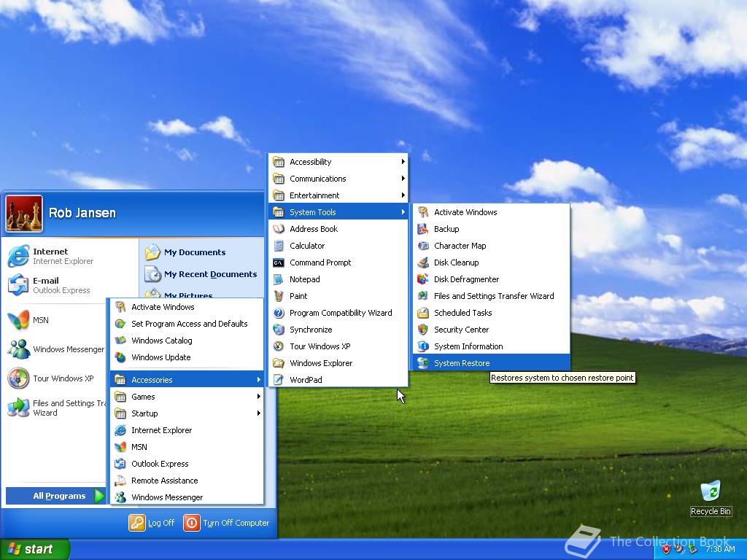Image resolution: width=747 pixels, height=560 pixels.
Task: Click the Scheduled Tasks icon
Action: [422, 313]
